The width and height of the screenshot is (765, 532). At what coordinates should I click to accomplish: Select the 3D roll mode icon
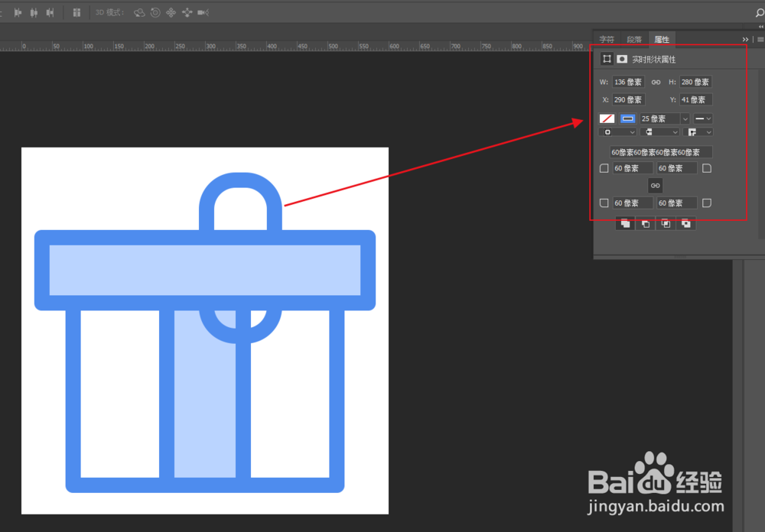155,13
